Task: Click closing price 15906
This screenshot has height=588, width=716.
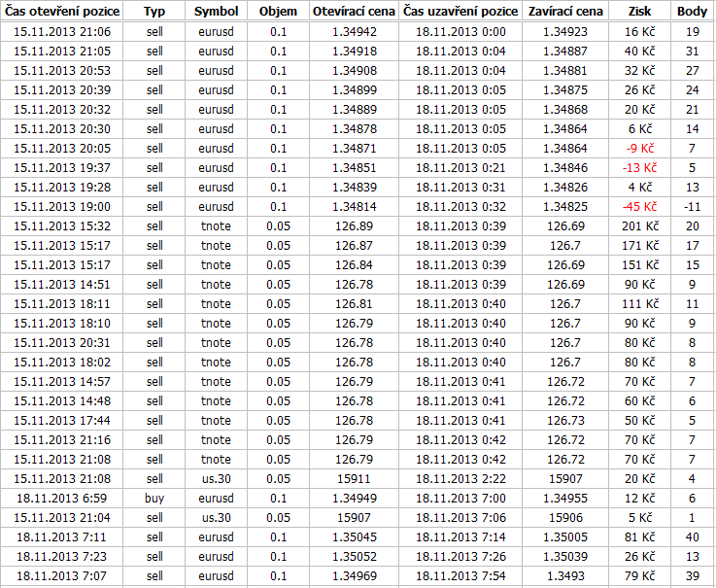Action: click(565, 518)
